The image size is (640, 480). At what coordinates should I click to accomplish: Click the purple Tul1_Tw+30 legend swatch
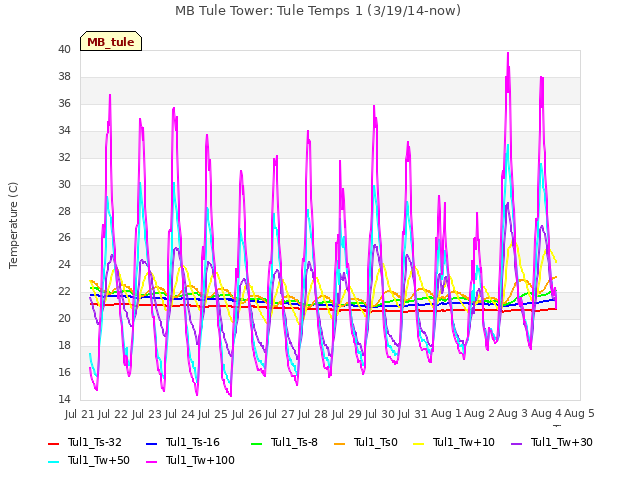(516, 443)
